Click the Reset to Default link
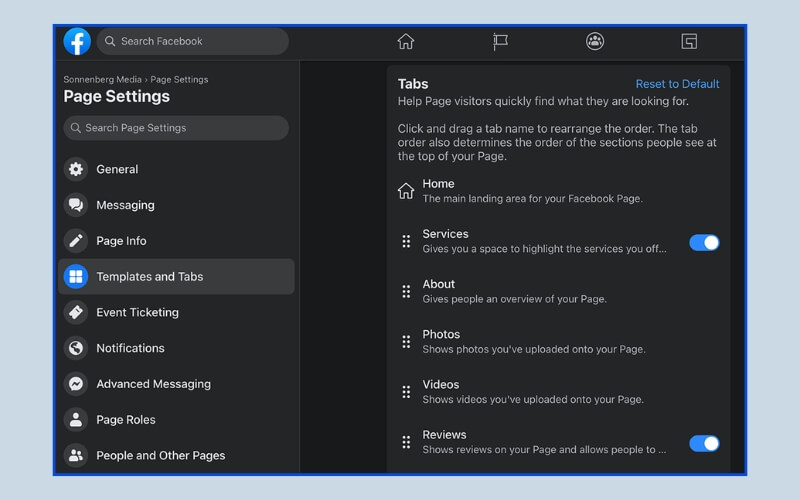The image size is (800, 500). click(677, 84)
